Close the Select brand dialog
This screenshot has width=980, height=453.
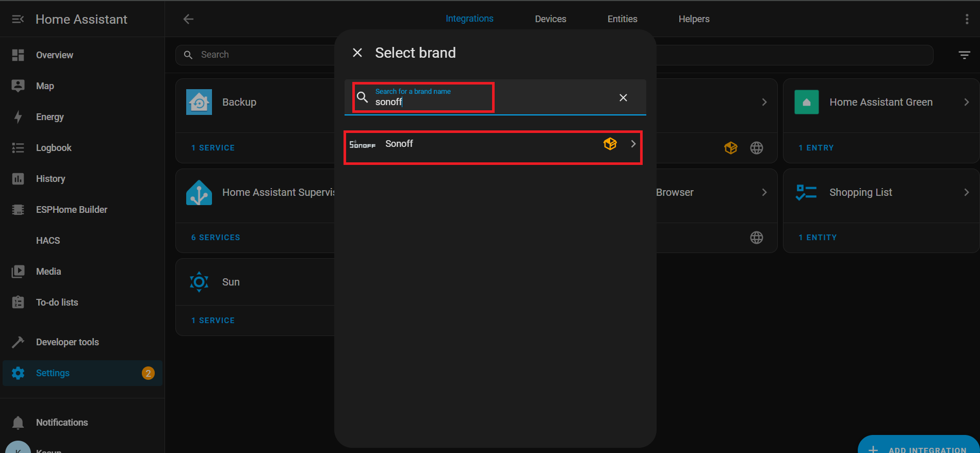coord(357,53)
